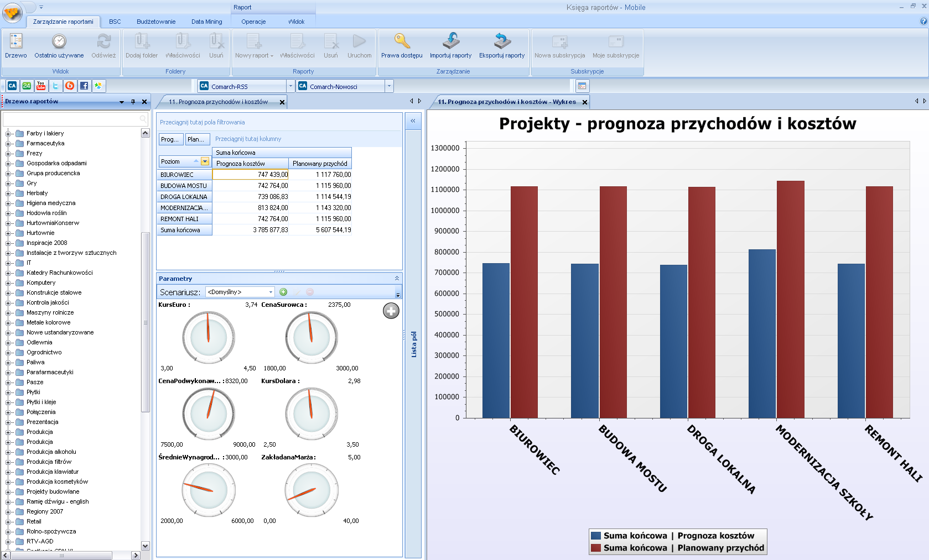929x560 pixels.
Task: Add a new scenario with green plus
Action: (283, 292)
